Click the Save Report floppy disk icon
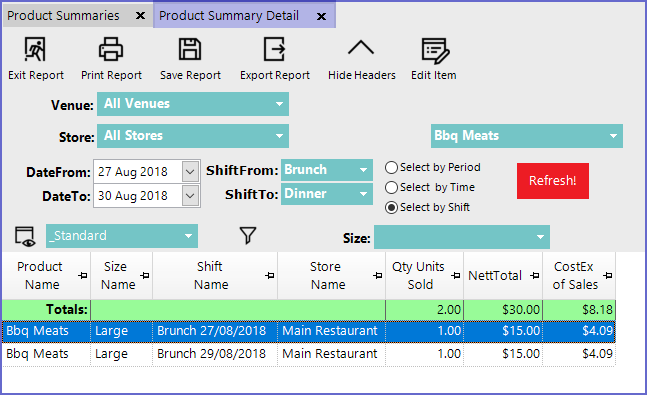This screenshot has height=395, width=647. coord(190,50)
